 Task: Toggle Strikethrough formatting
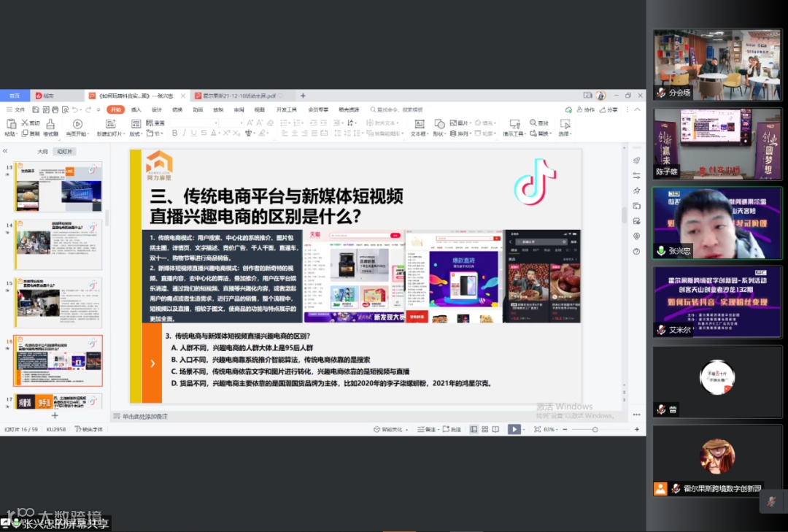click(204, 134)
